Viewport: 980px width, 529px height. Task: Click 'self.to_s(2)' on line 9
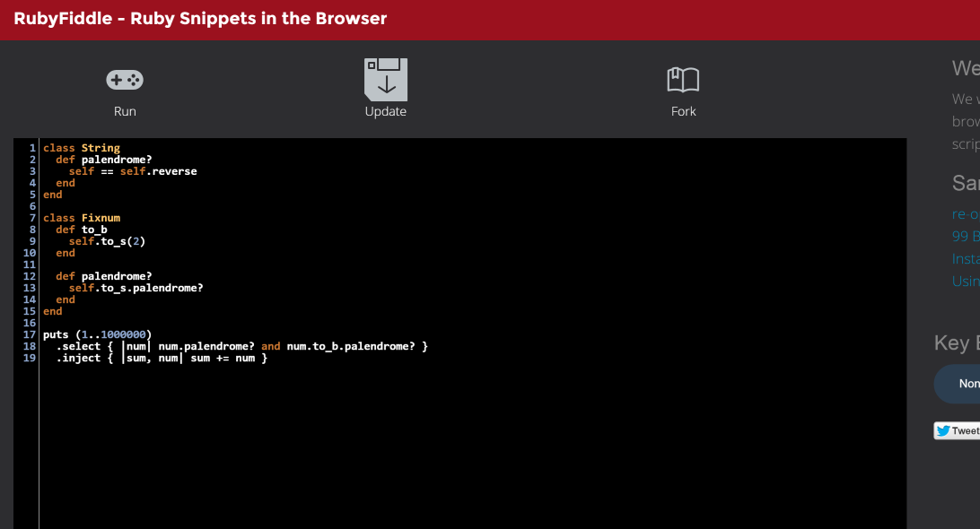click(x=107, y=241)
